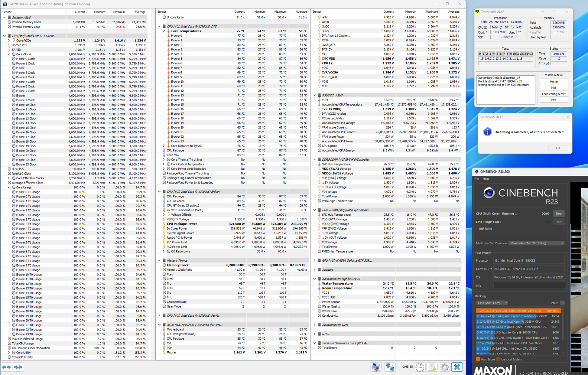This screenshot has height=375, width=588.
Task: Select AMD Ryzen Threadripper 2990W ranking row
Action: point(518,316)
